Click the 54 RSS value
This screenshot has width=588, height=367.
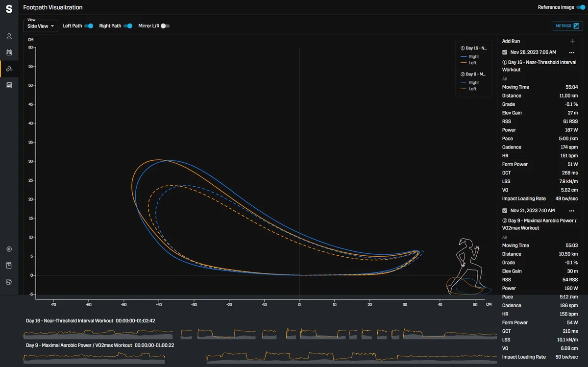coord(570,280)
